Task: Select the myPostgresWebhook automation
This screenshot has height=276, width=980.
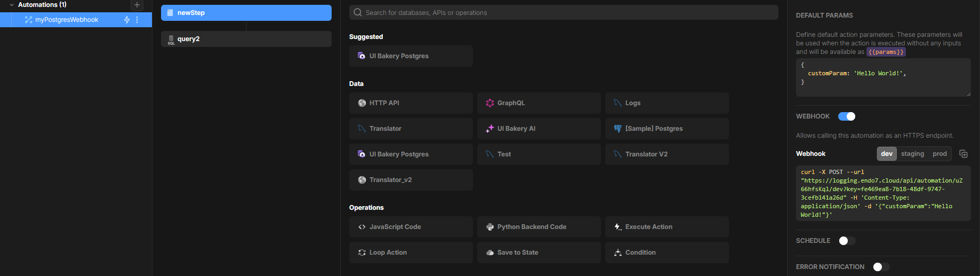Action: point(67,20)
